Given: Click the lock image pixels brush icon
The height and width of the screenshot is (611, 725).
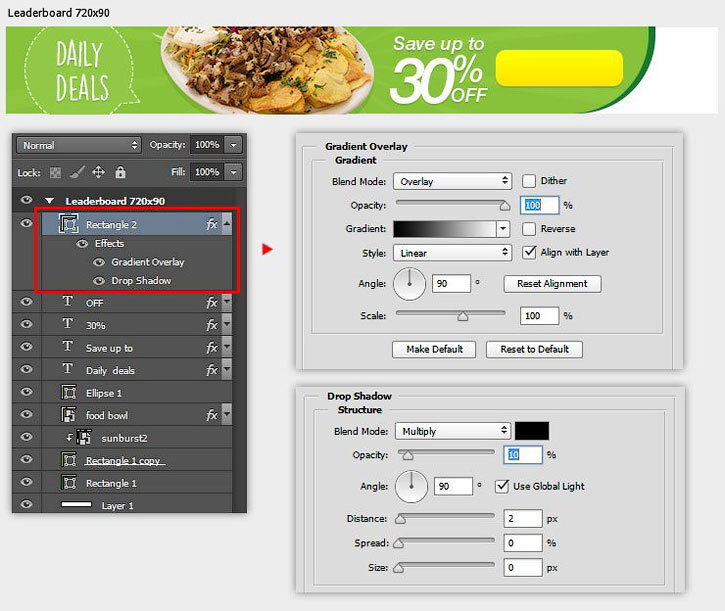Looking at the screenshot, I should point(77,173).
